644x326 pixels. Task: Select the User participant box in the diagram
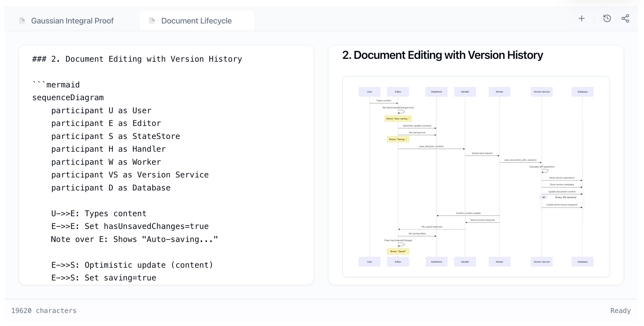point(370,92)
